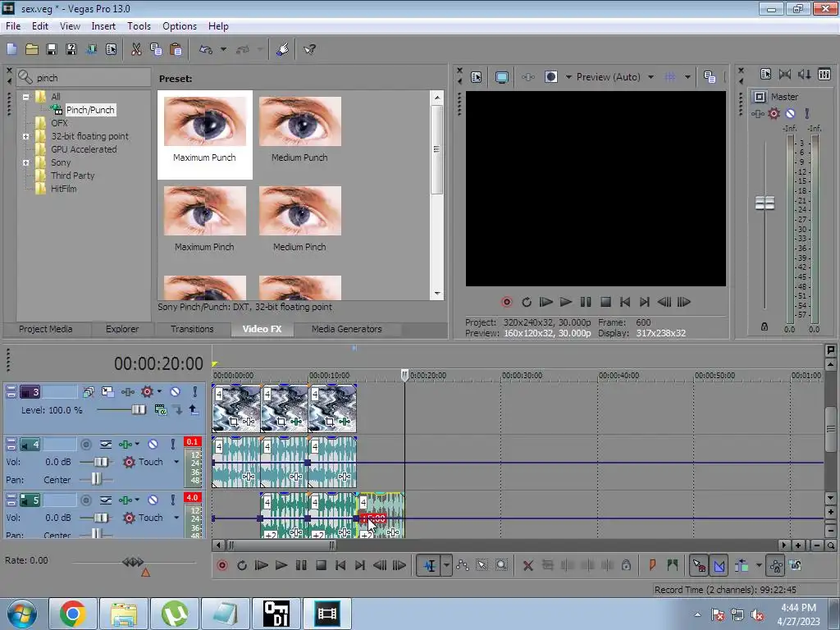Open the Preview (Auto) quality dropdown
Screen dimensions: 840x630
[651, 77]
